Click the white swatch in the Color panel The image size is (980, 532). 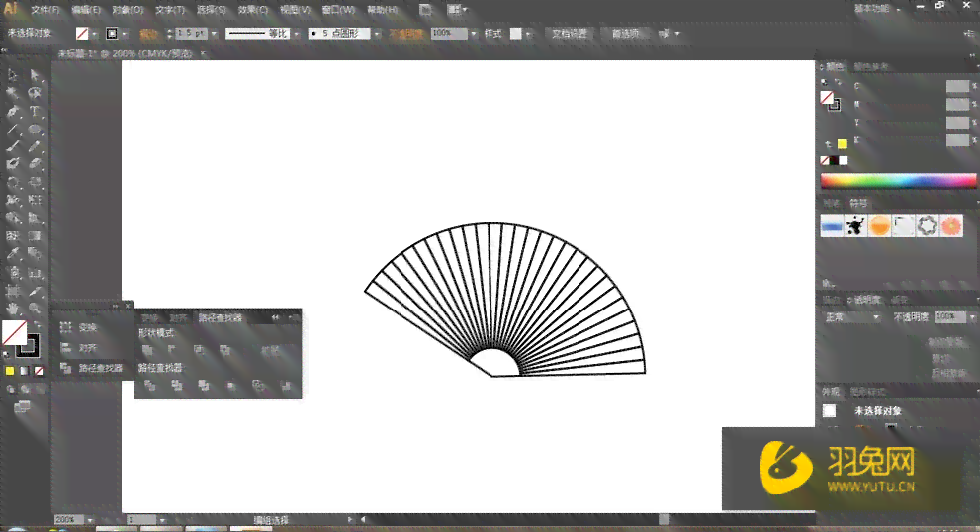(844, 160)
